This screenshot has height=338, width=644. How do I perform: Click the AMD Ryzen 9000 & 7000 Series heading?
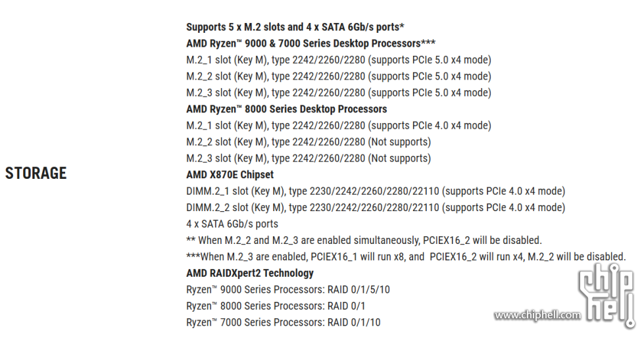click(x=310, y=43)
